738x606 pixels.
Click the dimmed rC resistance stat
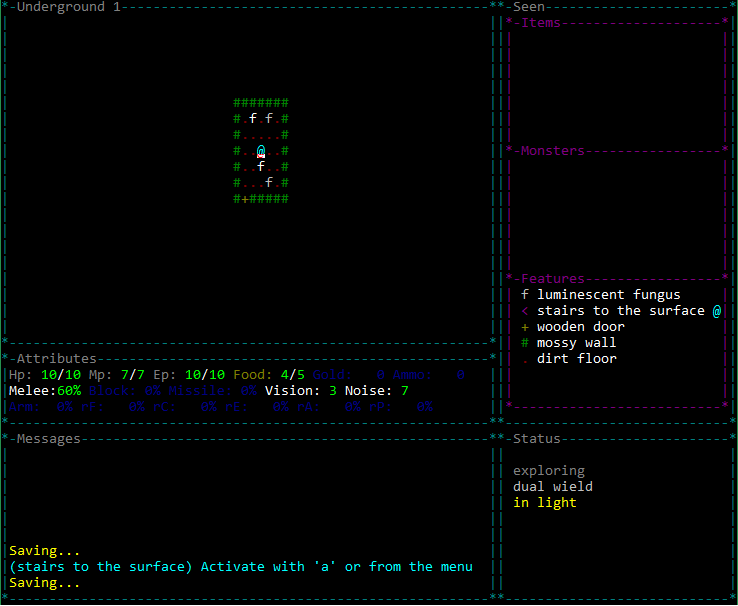[184, 407]
